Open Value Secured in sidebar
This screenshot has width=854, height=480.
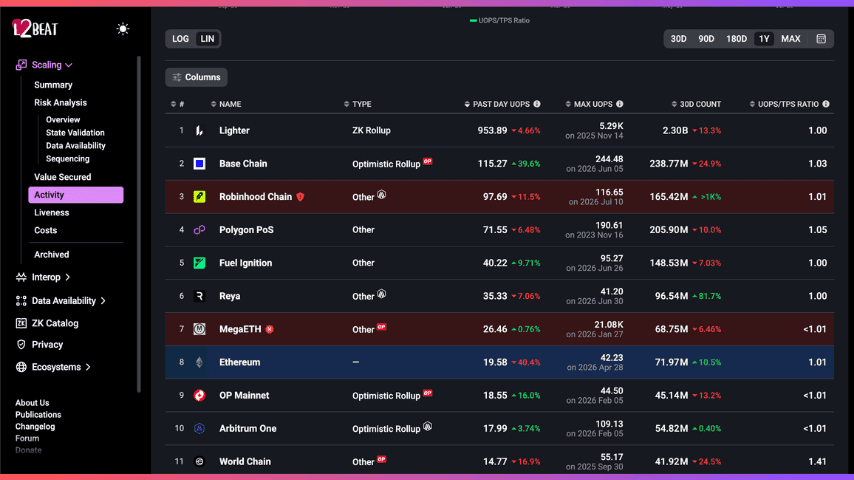coord(63,177)
